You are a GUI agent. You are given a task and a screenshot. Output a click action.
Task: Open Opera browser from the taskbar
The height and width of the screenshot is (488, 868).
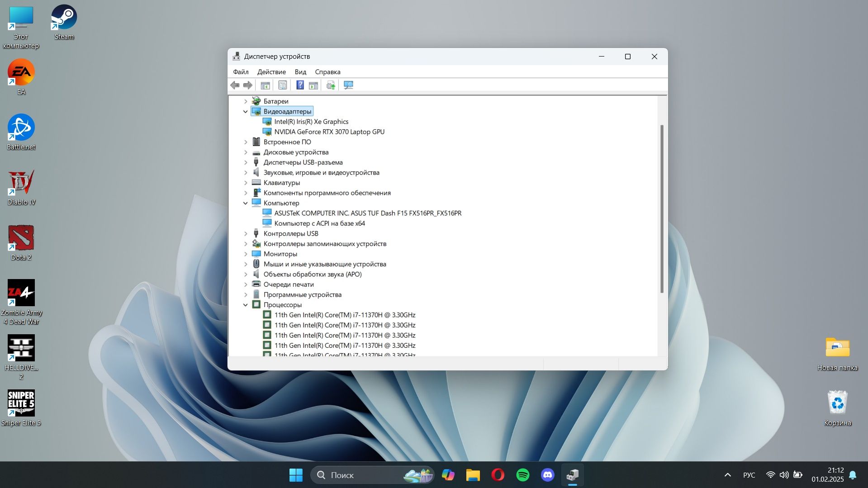point(498,475)
